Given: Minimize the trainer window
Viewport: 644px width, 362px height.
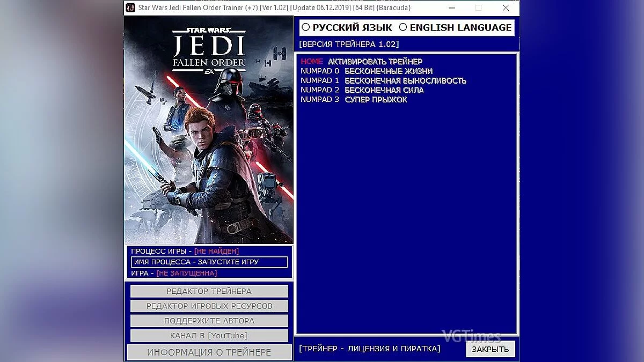Looking at the screenshot, I should pos(451,8).
